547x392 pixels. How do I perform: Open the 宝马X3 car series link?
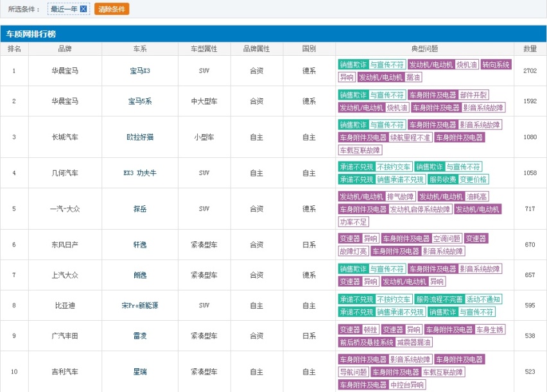140,71
